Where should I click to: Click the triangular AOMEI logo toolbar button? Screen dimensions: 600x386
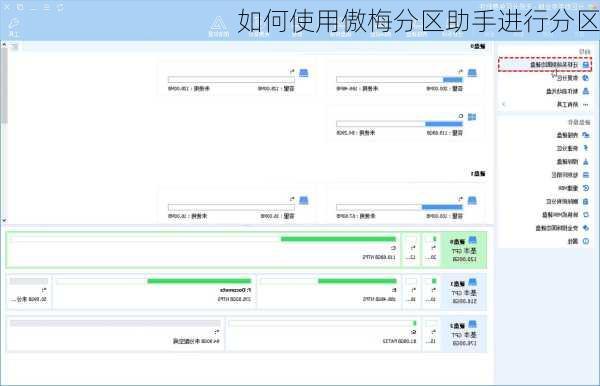click(218, 23)
